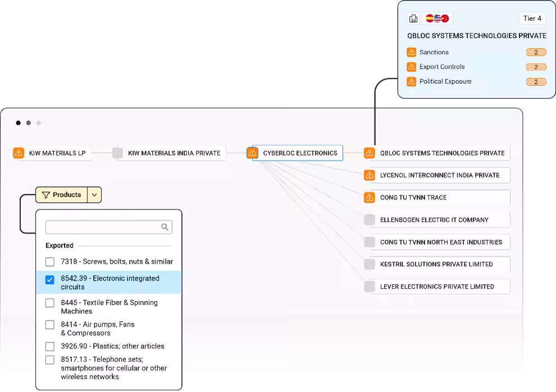Open the Products filter button
The width and height of the screenshot is (556, 392).
click(x=62, y=195)
